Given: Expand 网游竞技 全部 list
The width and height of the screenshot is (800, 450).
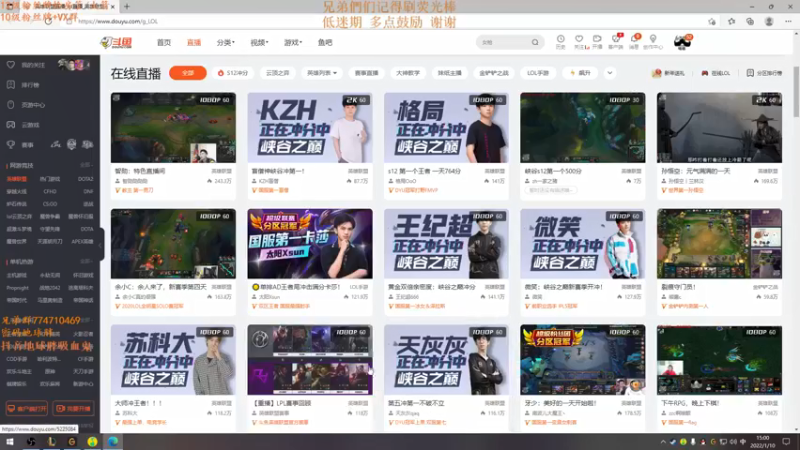Looking at the screenshot, I should (x=86, y=165).
